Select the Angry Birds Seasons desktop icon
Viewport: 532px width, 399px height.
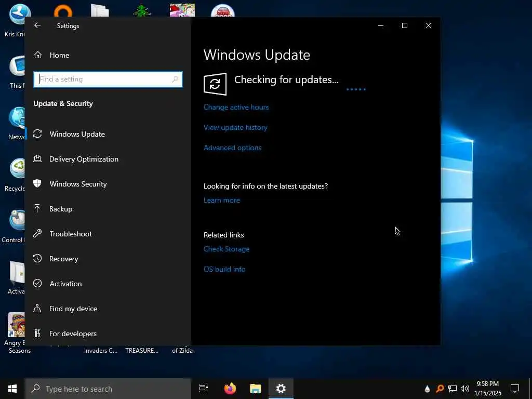16,333
